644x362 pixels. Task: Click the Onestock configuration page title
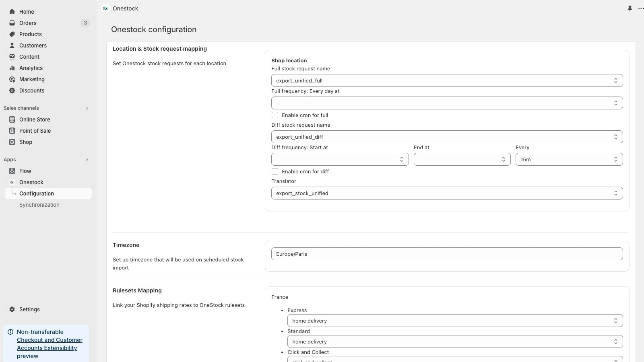click(x=154, y=29)
